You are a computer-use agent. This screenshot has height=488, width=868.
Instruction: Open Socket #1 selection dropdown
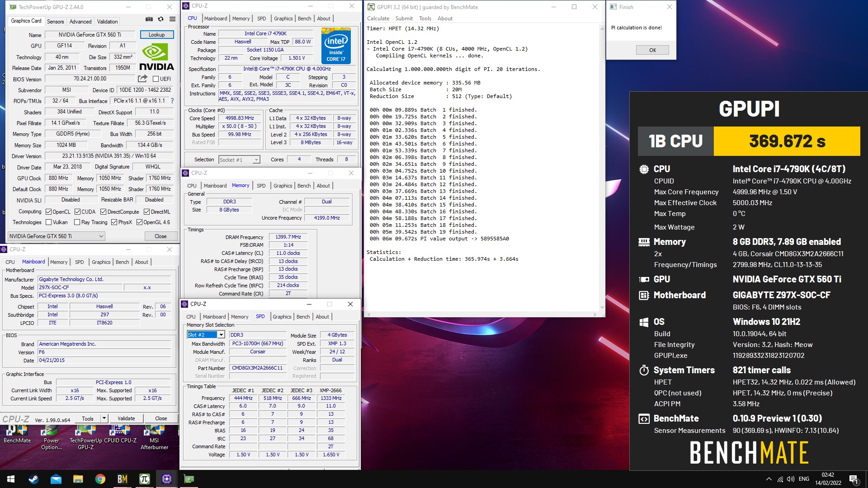pyautogui.click(x=239, y=160)
